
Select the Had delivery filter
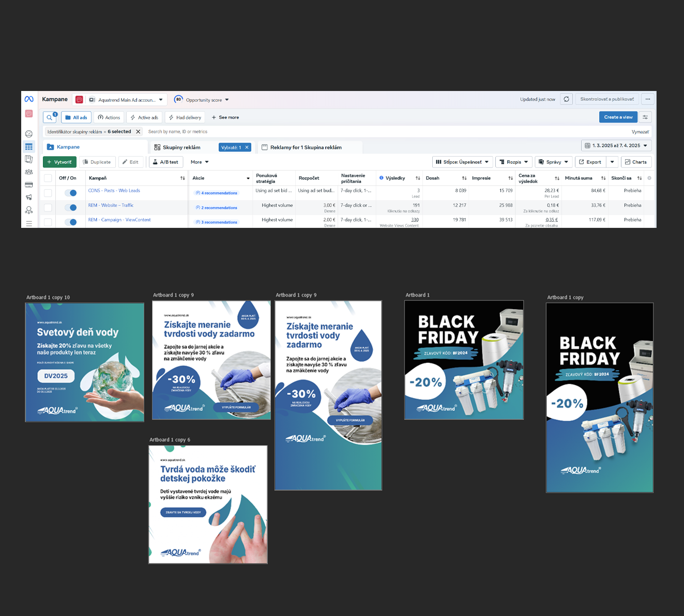pyautogui.click(x=185, y=117)
